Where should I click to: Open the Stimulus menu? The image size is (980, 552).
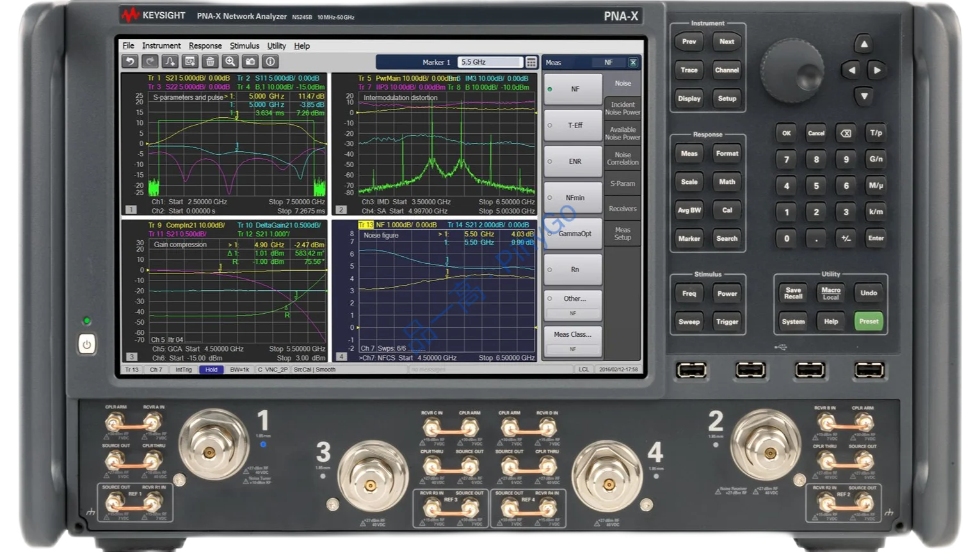(245, 45)
